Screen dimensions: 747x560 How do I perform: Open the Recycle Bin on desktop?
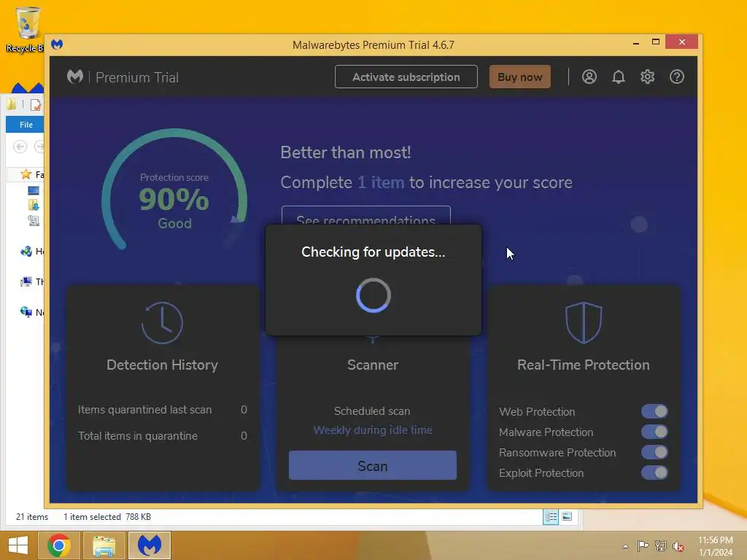tap(26, 28)
